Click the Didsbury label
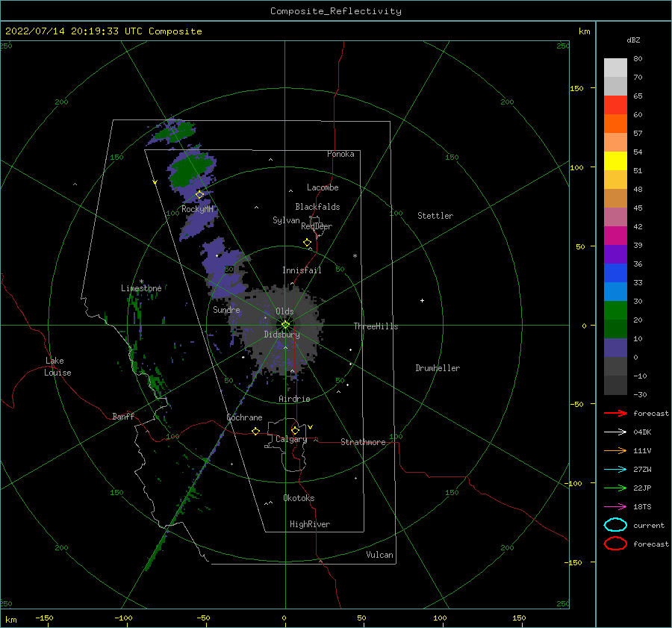The image size is (672, 628). pos(281,335)
